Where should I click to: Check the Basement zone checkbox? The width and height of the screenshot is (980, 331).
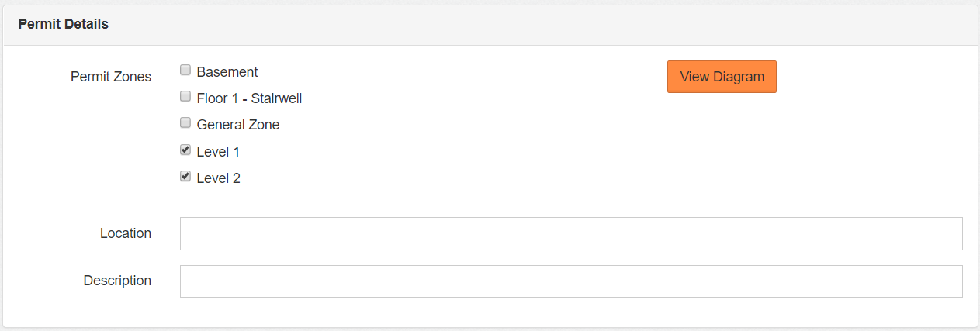[185, 71]
